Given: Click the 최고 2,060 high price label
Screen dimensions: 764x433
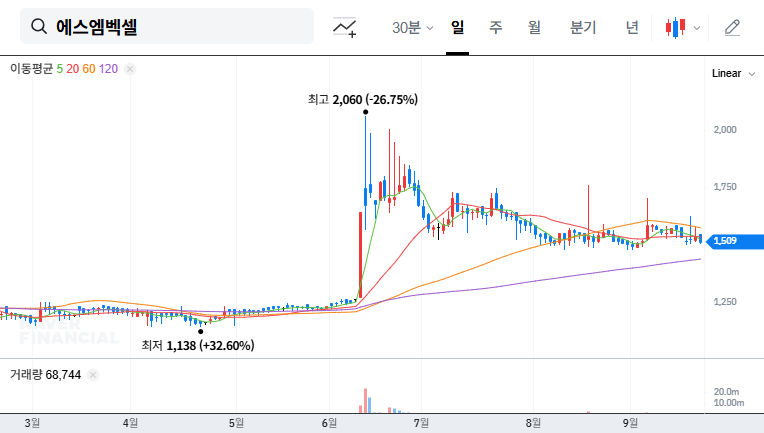Looking at the screenshot, I should pos(363,100).
